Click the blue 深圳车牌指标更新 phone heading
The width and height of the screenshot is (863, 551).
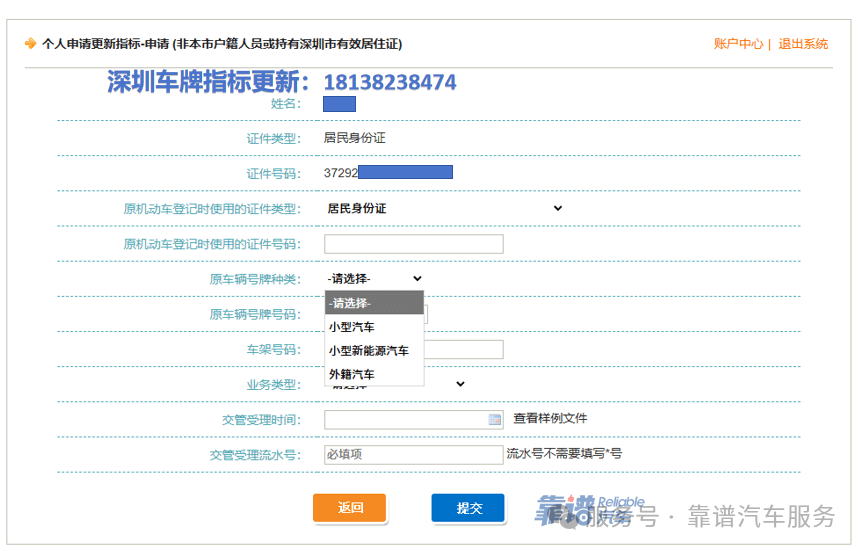[282, 83]
